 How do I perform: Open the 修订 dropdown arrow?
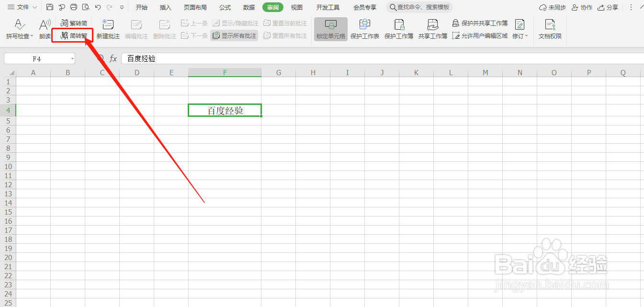tap(527, 36)
